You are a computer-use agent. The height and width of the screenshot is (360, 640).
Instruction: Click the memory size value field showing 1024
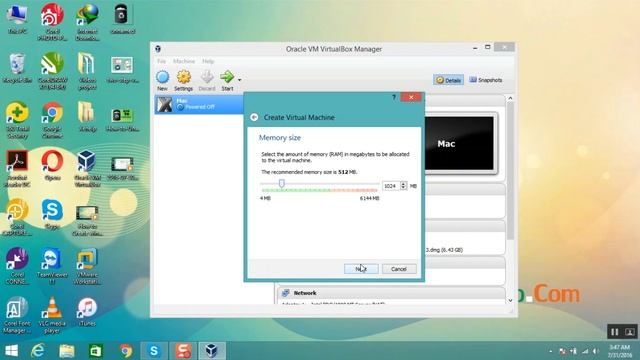(391, 186)
